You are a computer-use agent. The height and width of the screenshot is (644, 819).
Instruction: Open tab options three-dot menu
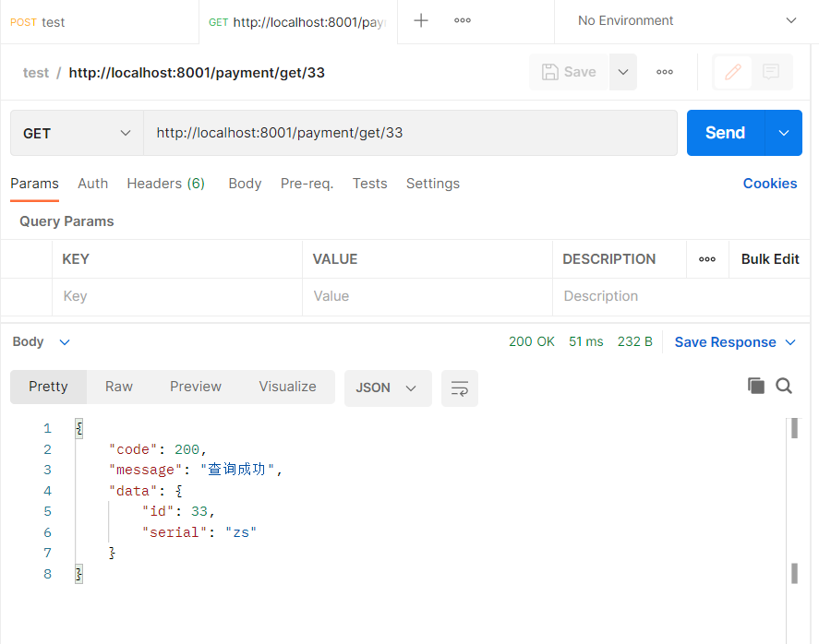(x=463, y=21)
